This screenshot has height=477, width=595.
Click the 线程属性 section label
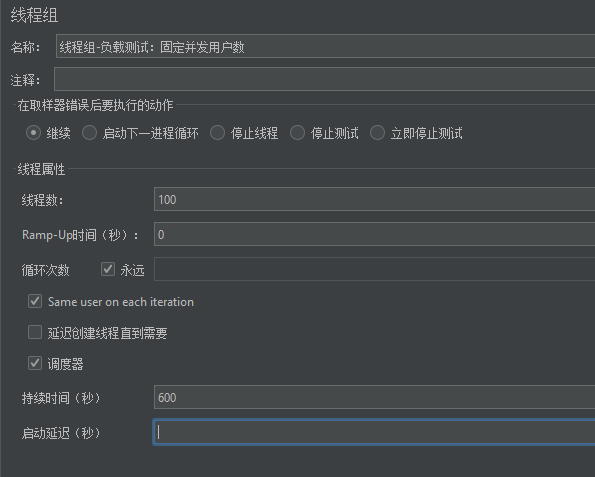pyautogui.click(x=41, y=169)
